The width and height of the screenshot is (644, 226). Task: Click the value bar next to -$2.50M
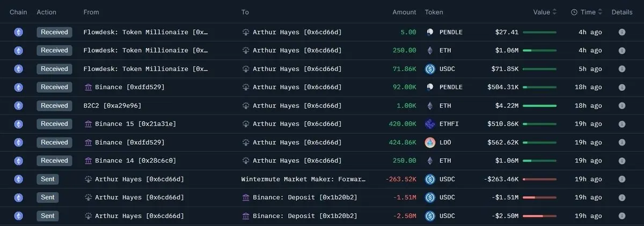pyautogui.click(x=539, y=216)
